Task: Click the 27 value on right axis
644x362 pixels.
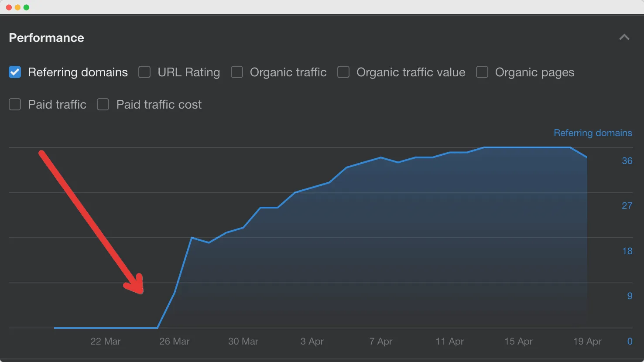Action: click(x=627, y=205)
